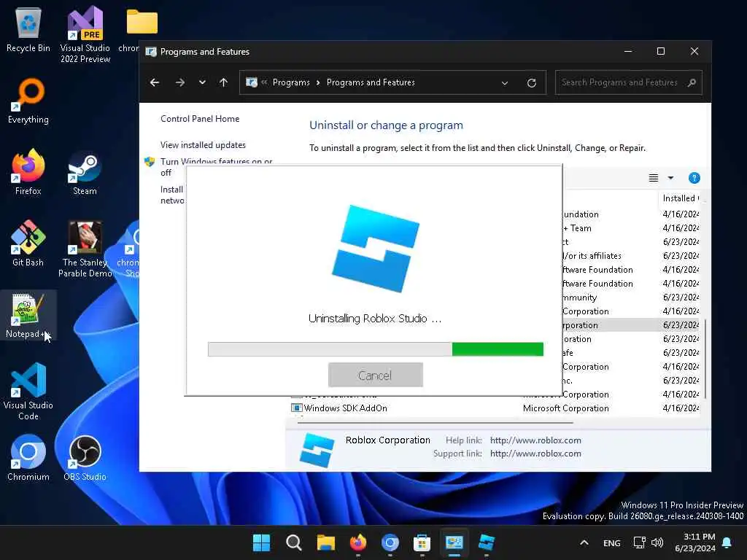Switch to Control Panel taskbar icon
This screenshot has height=560, width=747.
(x=454, y=542)
